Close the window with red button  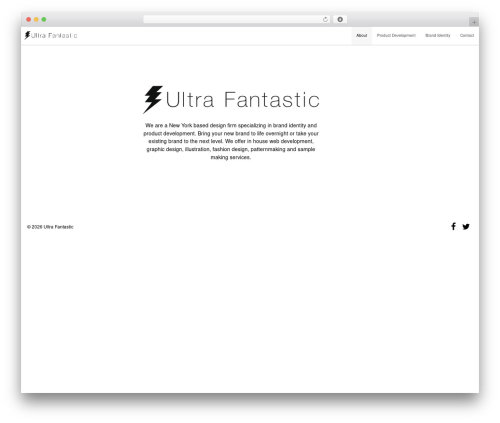pos(29,20)
